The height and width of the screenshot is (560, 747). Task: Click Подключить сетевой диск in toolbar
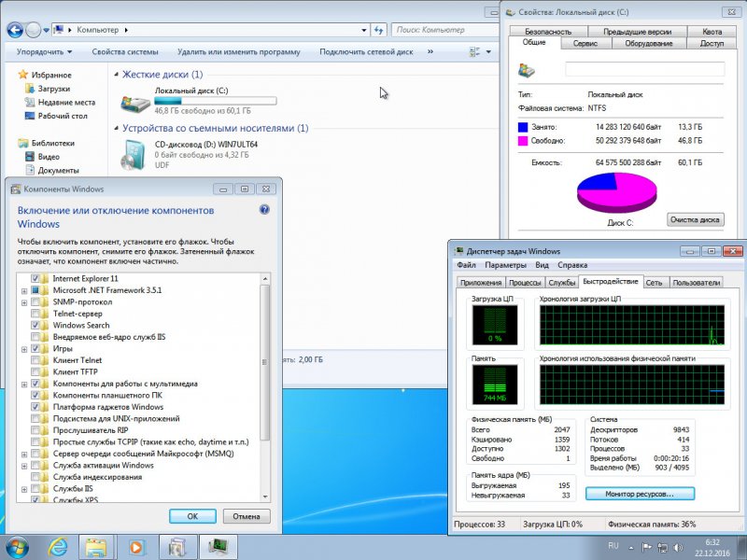(366, 52)
